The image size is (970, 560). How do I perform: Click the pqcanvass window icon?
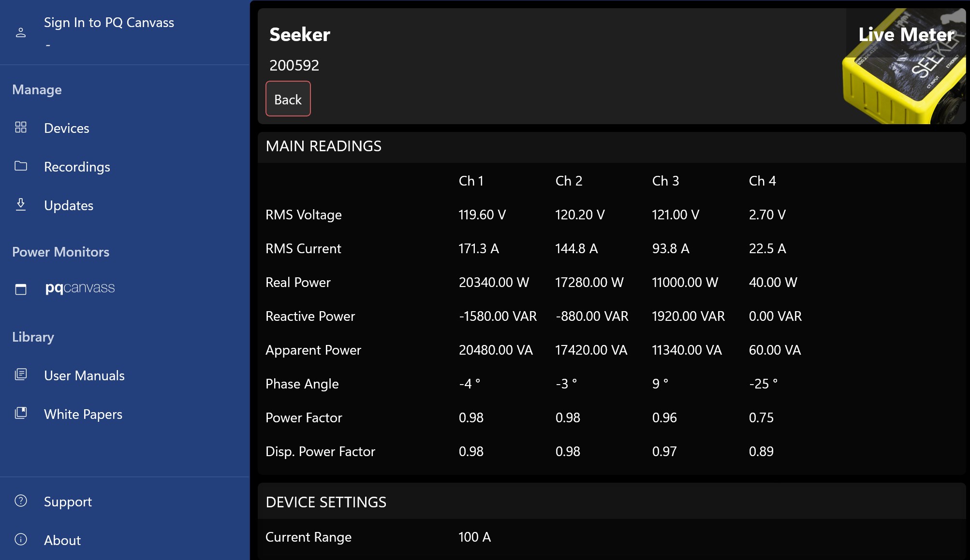pyautogui.click(x=21, y=289)
